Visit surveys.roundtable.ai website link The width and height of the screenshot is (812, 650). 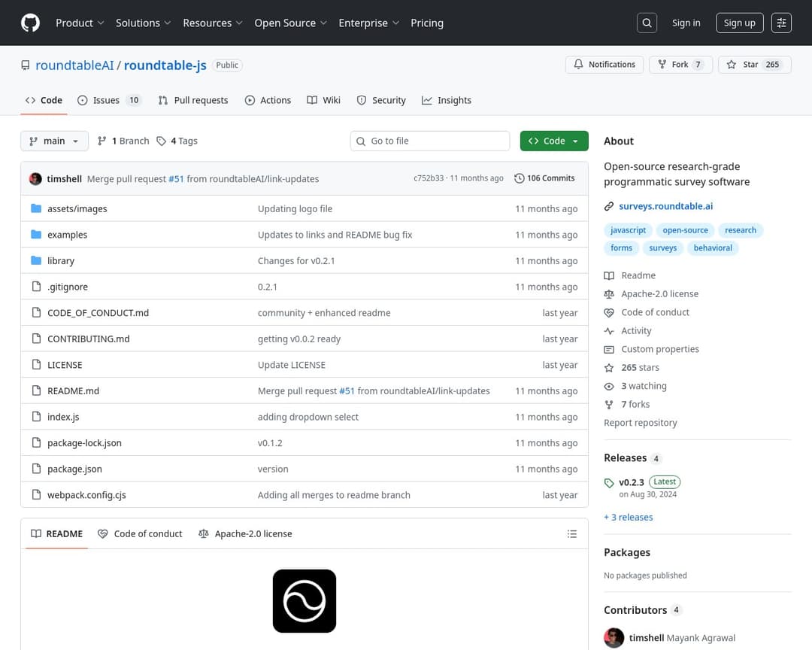pyautogui.click(x=665, y=206)
